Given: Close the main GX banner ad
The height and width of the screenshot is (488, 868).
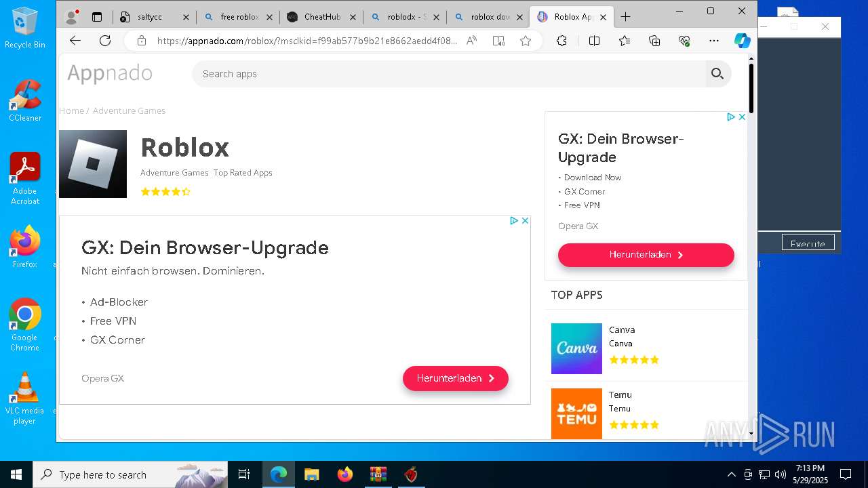Looking at the screenshot, I should (525, 220).
